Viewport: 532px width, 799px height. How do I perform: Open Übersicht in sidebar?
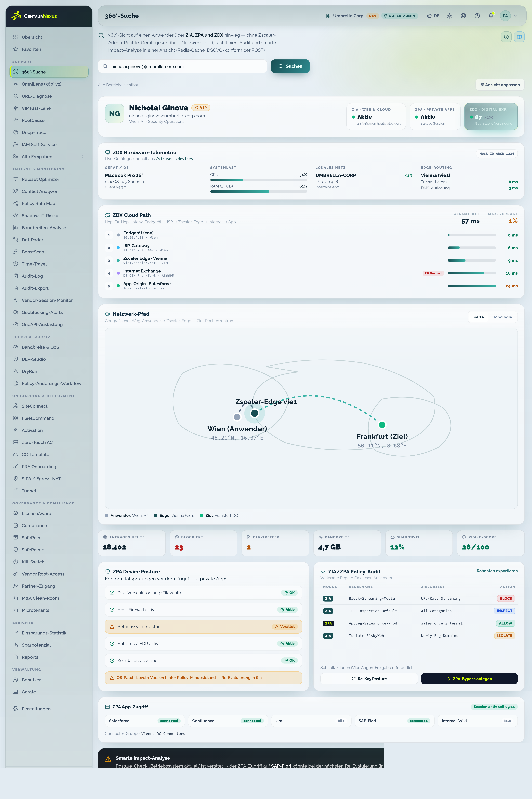point(49,37)
